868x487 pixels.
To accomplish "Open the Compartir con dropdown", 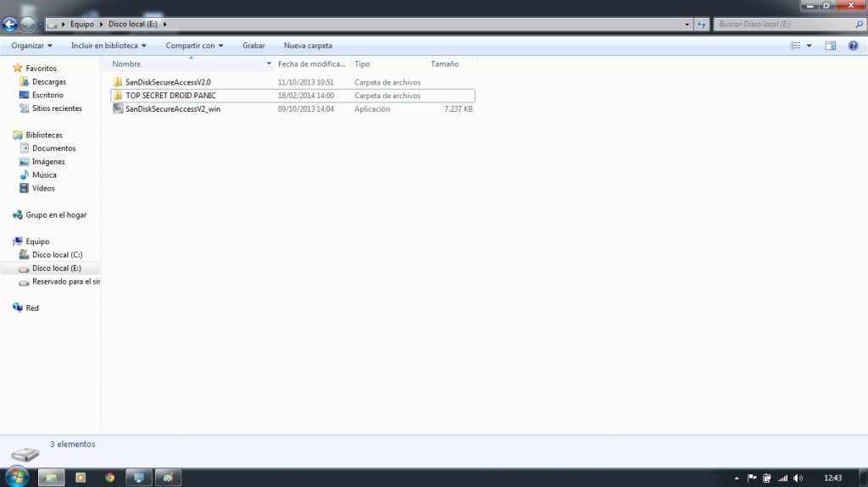I will coord(194,46).
